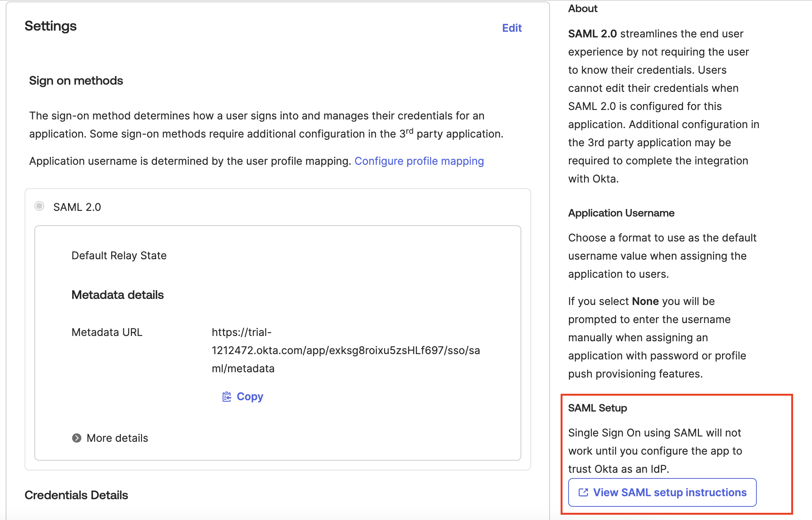Click the external-link icon on SAML setup instructions
Image resolution: width=812 pixels, height=520 pixels.
coord(583,492)
